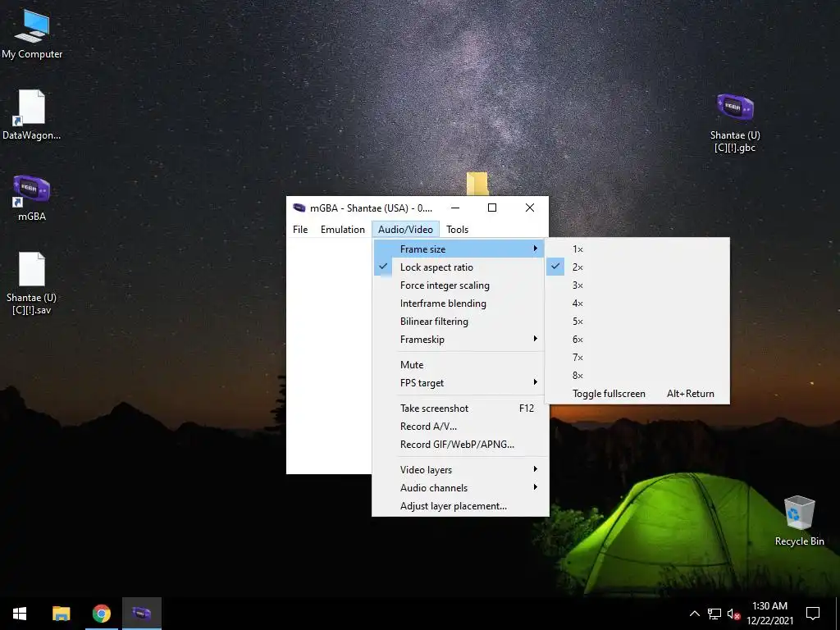Choose the checked 2× frame size
Image resolution: width=840 pixels, height=630 pixels.
pos(637,267)
